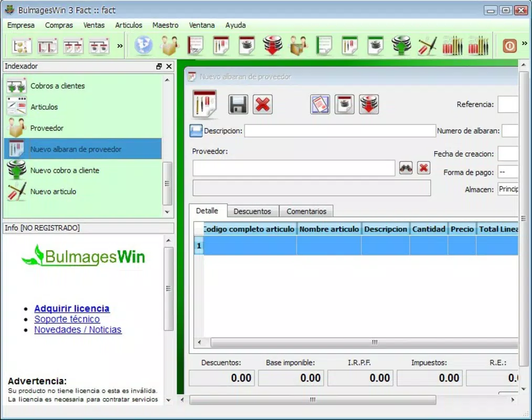
Task: Click the Info panel vertical scrollbar thumb
Action: click(x=168, y=289)
